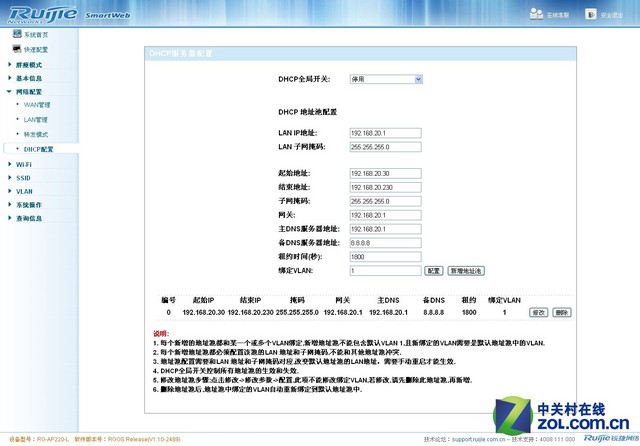
Task: Open 转发模式 in the sidebar
Action: tap(36, 134)
